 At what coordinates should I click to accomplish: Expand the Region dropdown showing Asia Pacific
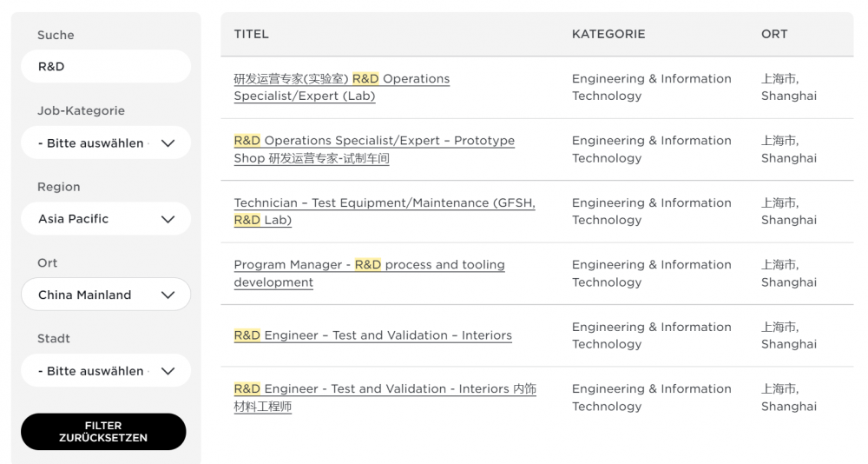(95, 219)
